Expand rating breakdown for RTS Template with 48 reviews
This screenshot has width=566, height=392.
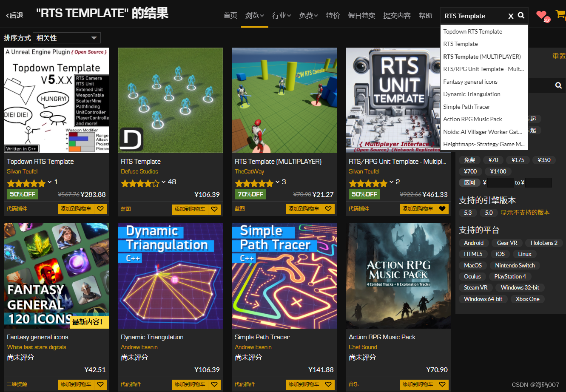163,182
